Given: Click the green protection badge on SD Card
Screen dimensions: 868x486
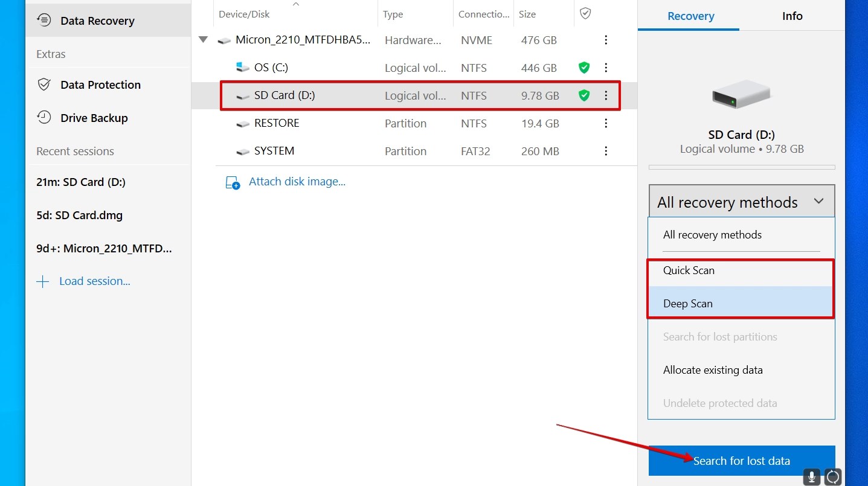Looking at the screenshot, I should coord(583,95).
